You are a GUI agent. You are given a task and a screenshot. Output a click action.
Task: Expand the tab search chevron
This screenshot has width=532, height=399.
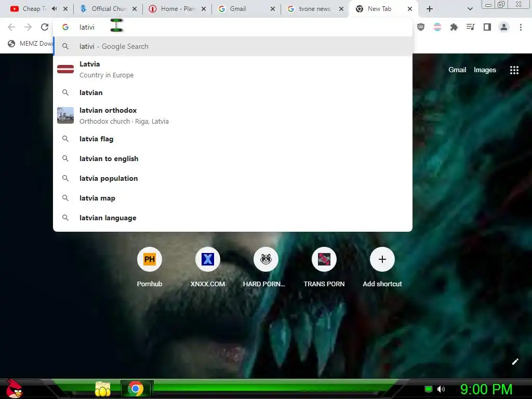(x=470, y=9)
